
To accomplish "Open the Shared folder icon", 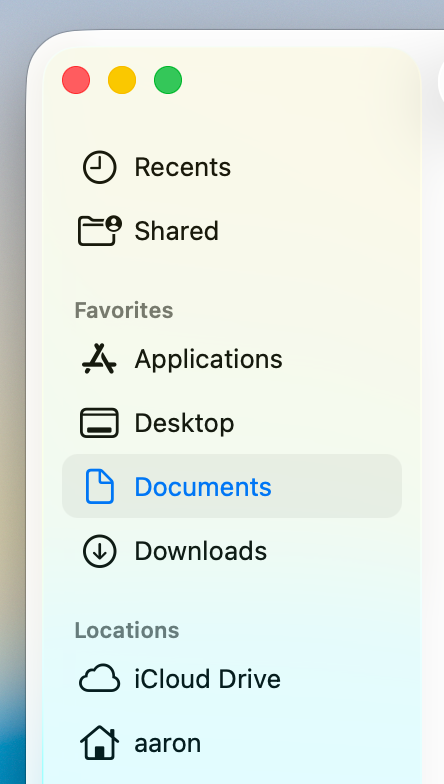I will [x=100, y=230].
